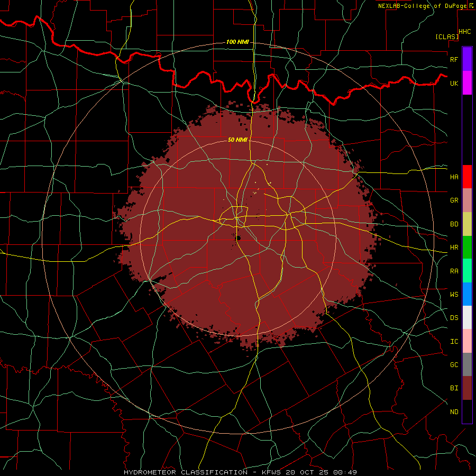Viewport: 476px width, 476px height.
Task: Click the UK legend label
Action: click(x=454, y=83)
